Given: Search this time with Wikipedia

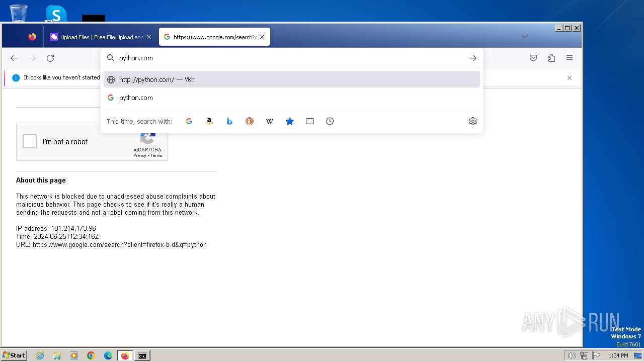Looking at the screenshot, I should tap(270, 121).
